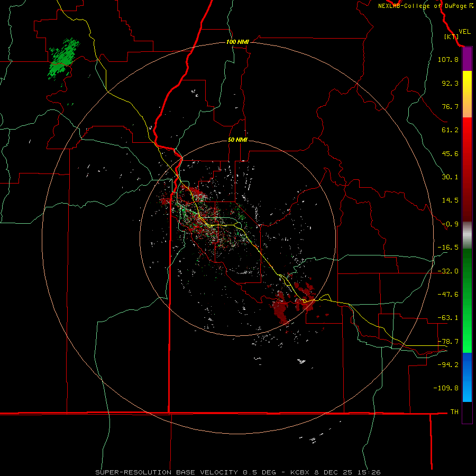
Task: Click the green inbound velocity echo patch
Action: pyautogui.click(x=64, y=58)
